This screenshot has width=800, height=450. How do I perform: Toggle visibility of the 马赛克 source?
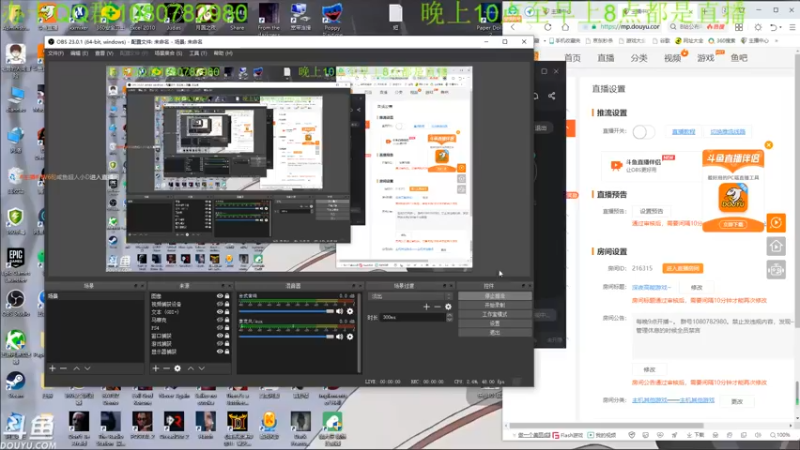220,320
